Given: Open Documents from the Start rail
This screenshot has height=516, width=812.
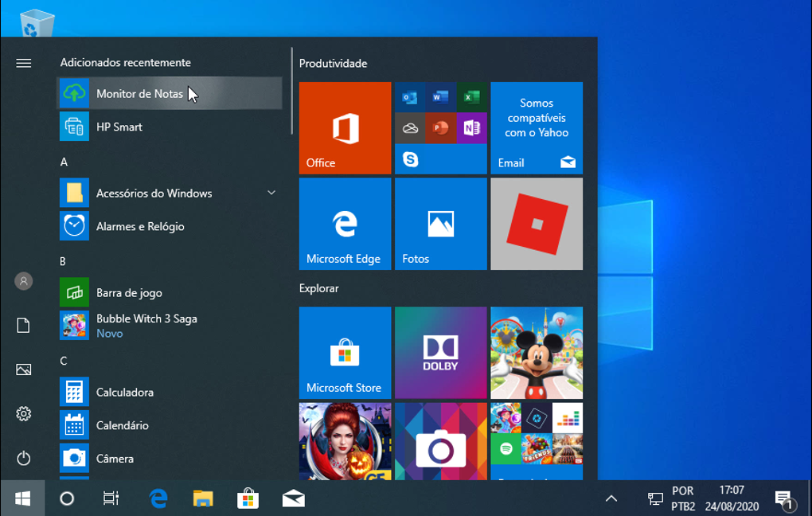Looking at the screenshot, I should click(x=23, y=326).
